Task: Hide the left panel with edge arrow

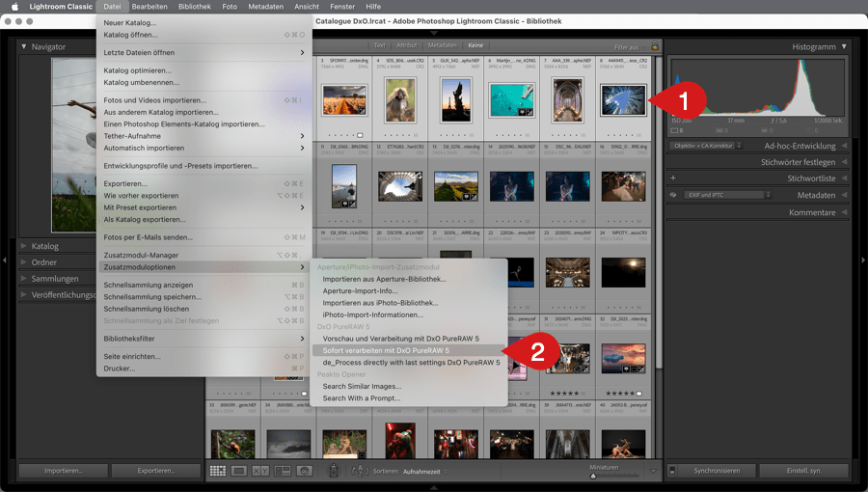Action: pos(5,260)
